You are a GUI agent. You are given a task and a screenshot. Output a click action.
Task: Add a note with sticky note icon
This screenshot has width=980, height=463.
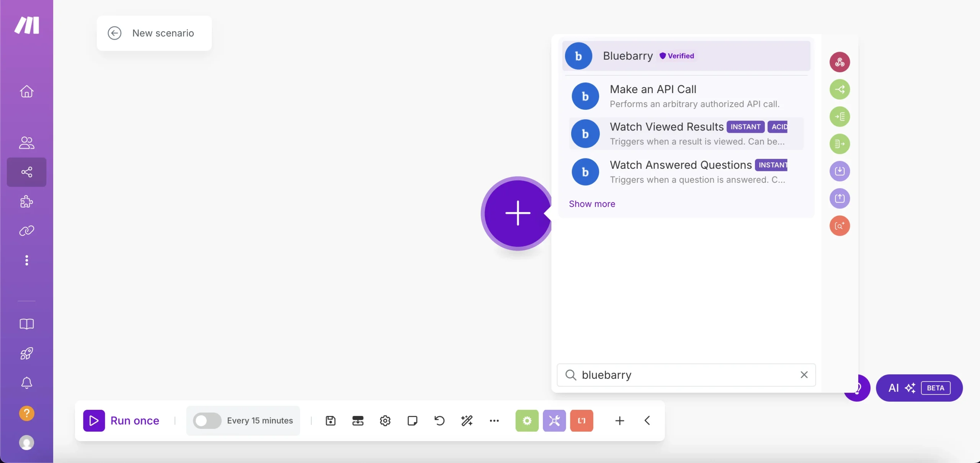(x=412, y=421)
